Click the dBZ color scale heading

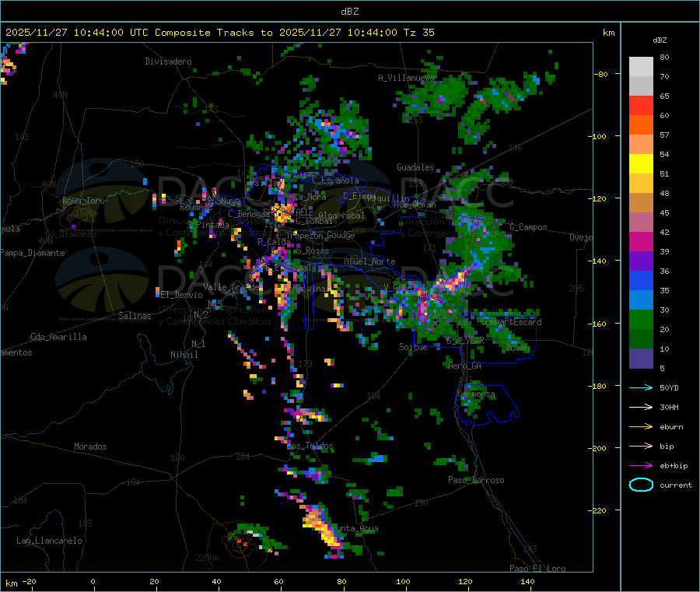[x=660, y=40]
